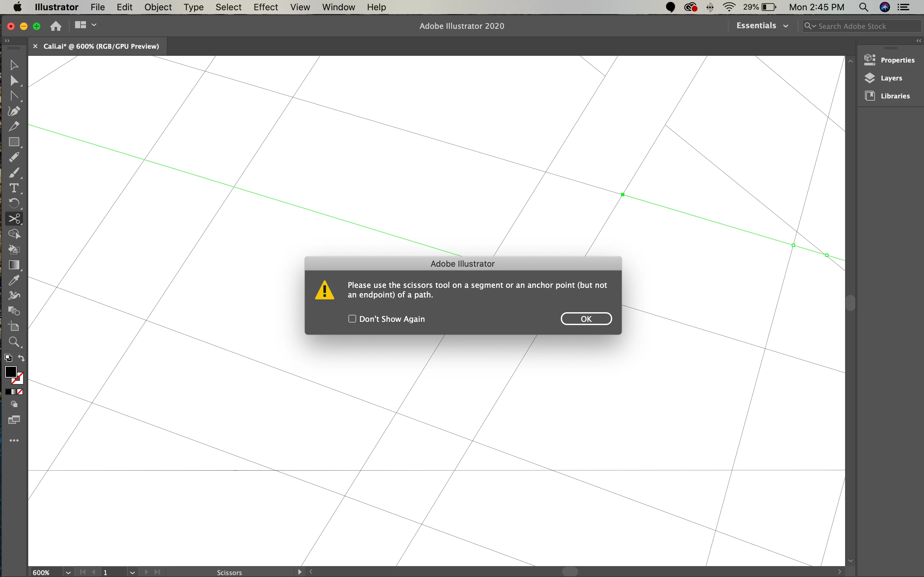The height and width of the screenshot is (577, 924).
Task: Select the Zoom tool magnifier
Action: pos(14,342)
